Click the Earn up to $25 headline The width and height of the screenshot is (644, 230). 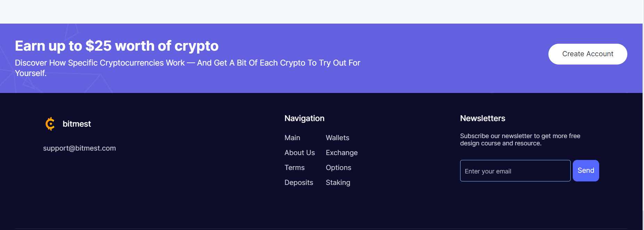(116, 46)
